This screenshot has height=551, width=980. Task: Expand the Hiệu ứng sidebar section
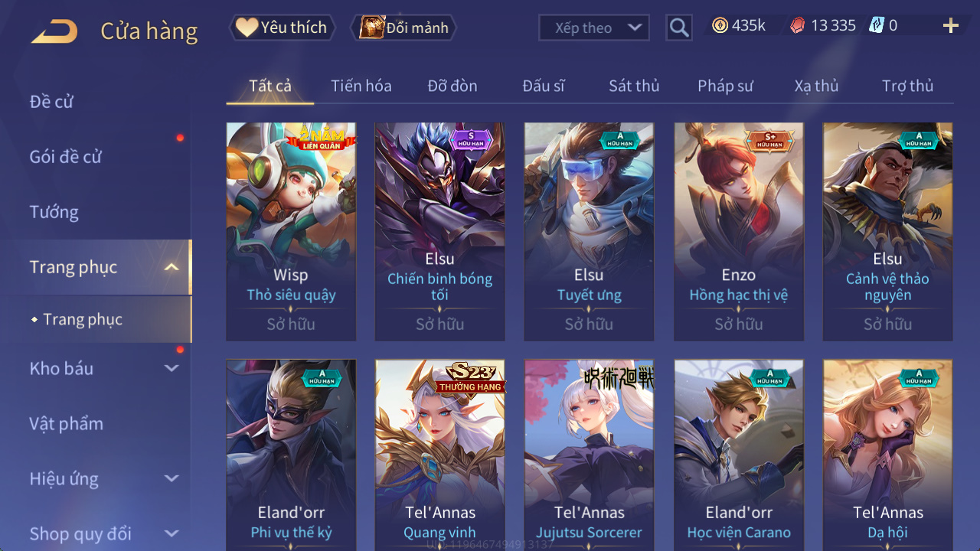click(x=171, y=478)
